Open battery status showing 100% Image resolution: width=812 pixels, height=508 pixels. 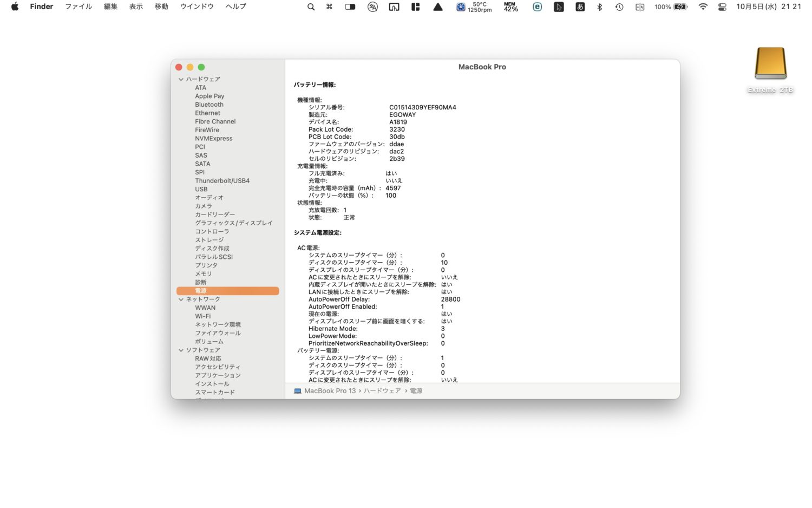click(x=671, y=7)
